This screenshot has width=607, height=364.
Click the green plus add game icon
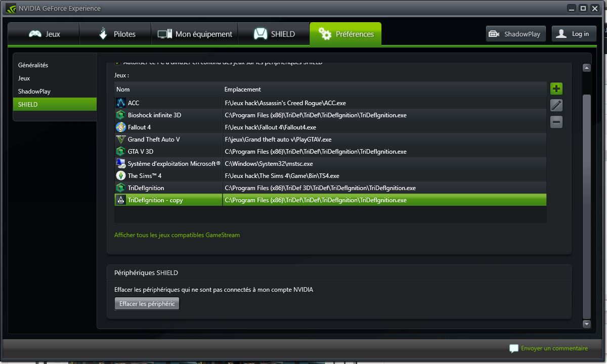pyautogui.click(x=556, y=89)
